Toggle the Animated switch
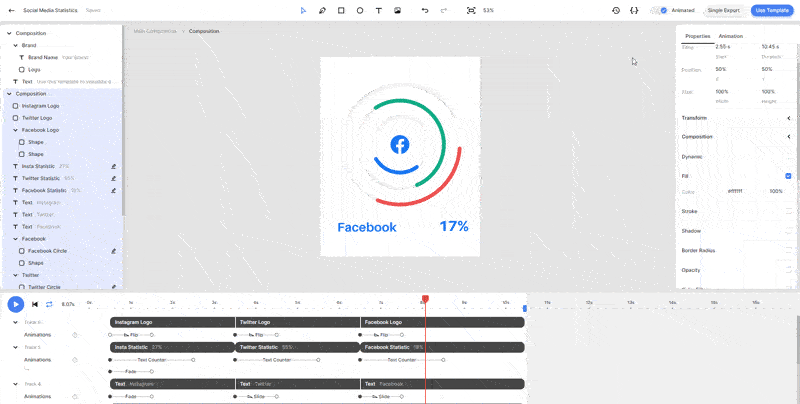The height and width of the screenshot is (404, 800). 661,10
